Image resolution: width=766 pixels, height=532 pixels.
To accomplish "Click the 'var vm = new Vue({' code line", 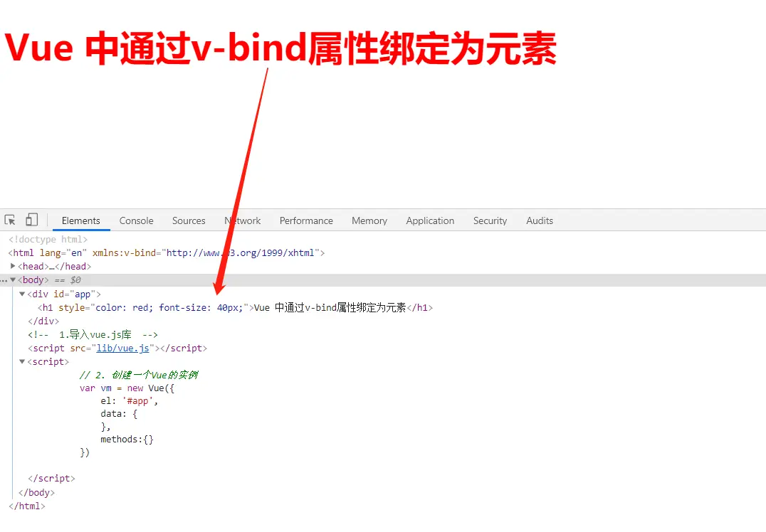I will point(127,388).
